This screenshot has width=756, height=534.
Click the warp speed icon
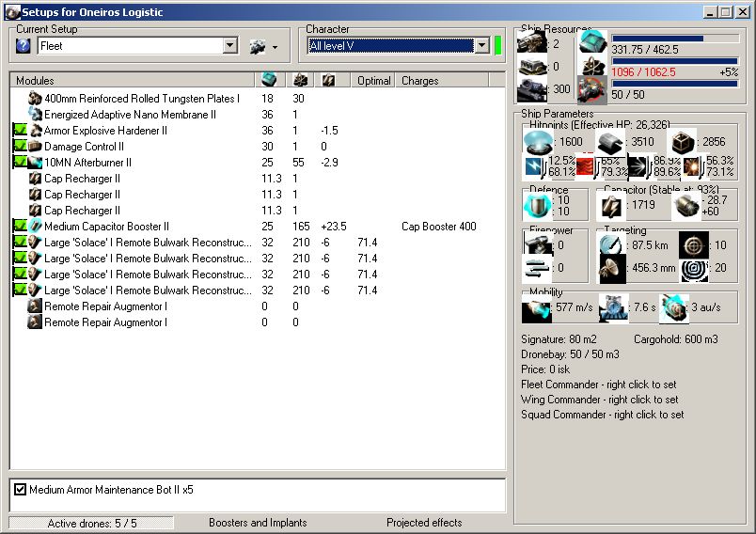[674, 309]
